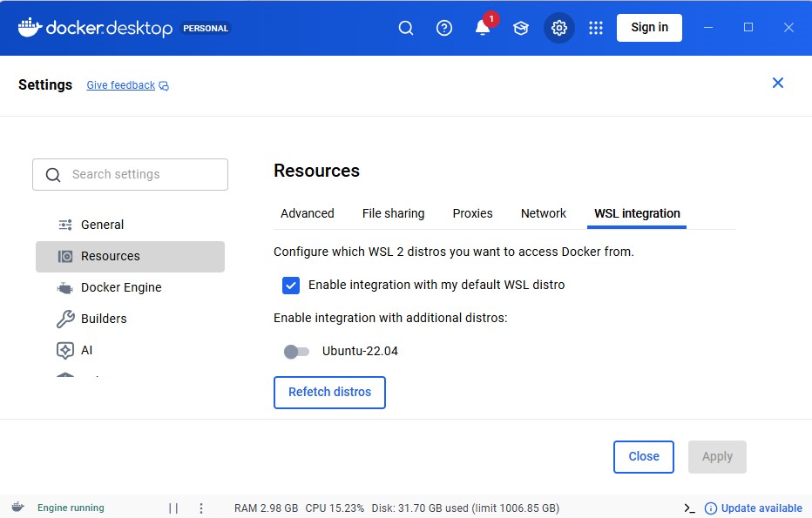This screenshot has height=518, width=812.
Task: Click the Resources page heading
Action: pos(316,171)
